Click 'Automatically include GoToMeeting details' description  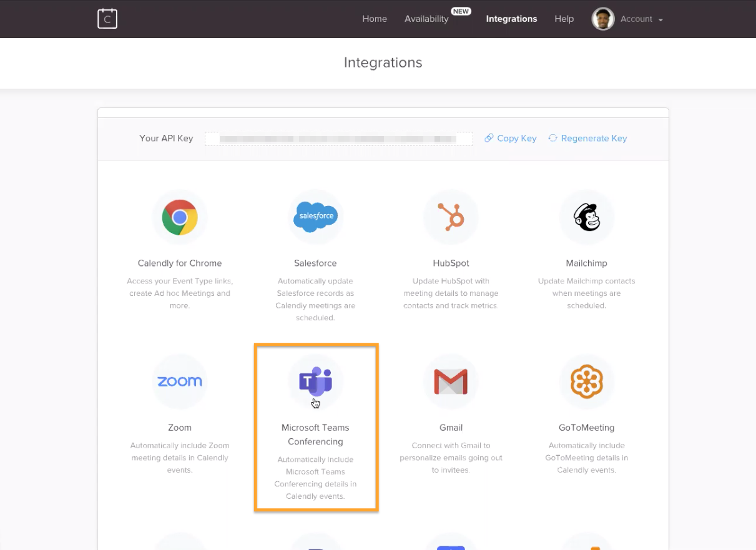[x=587, y=458]
